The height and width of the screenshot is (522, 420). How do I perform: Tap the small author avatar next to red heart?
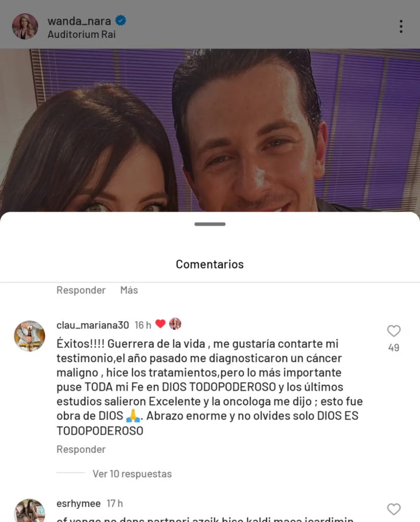tap(175, 324)
